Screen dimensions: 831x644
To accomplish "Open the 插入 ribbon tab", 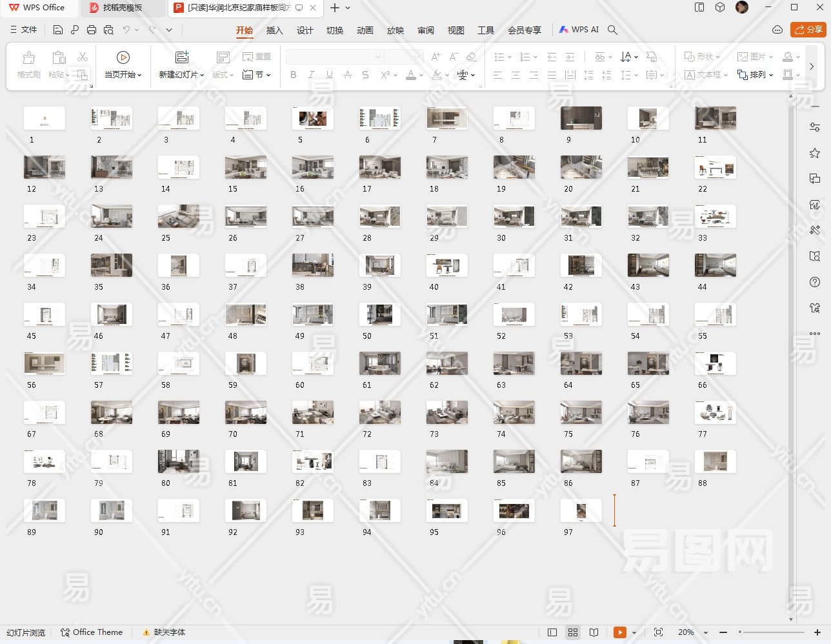I will pyautogui.click(x=274, y=30).
